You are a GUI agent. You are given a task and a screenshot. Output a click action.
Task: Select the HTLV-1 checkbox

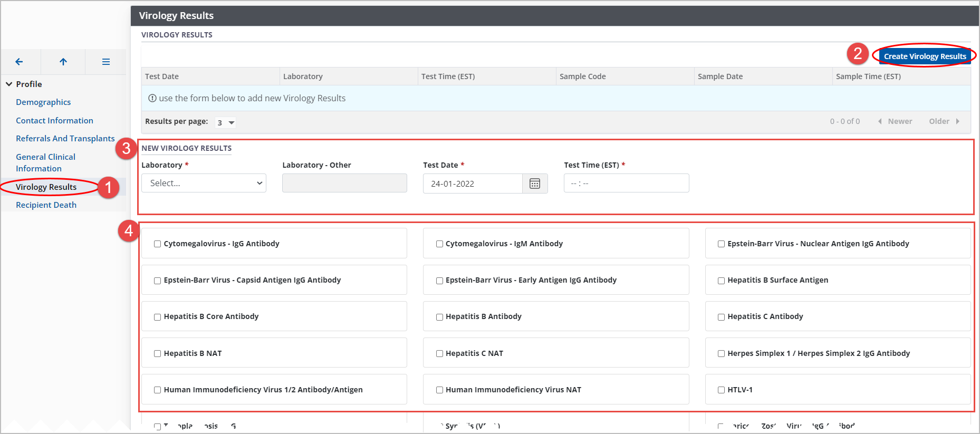[x=721, y=390]
